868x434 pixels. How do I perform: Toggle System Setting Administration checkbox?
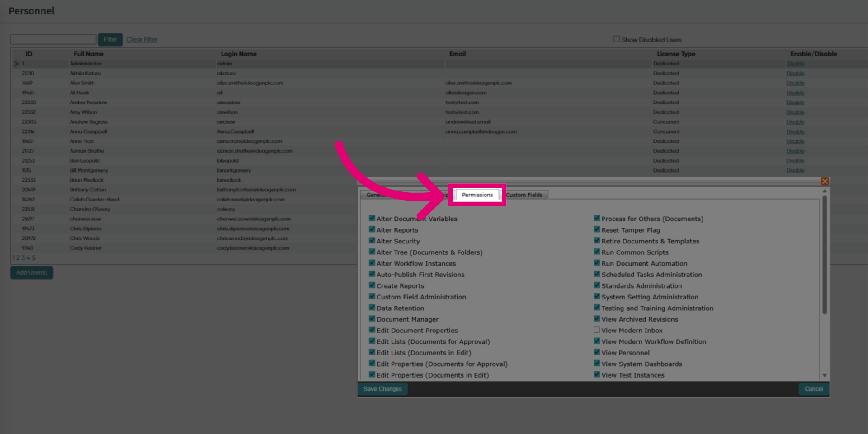click(x=597, y=296)
